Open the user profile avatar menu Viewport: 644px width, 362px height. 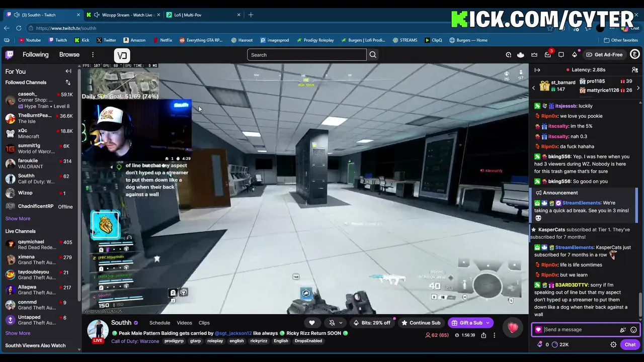point(635,54)
